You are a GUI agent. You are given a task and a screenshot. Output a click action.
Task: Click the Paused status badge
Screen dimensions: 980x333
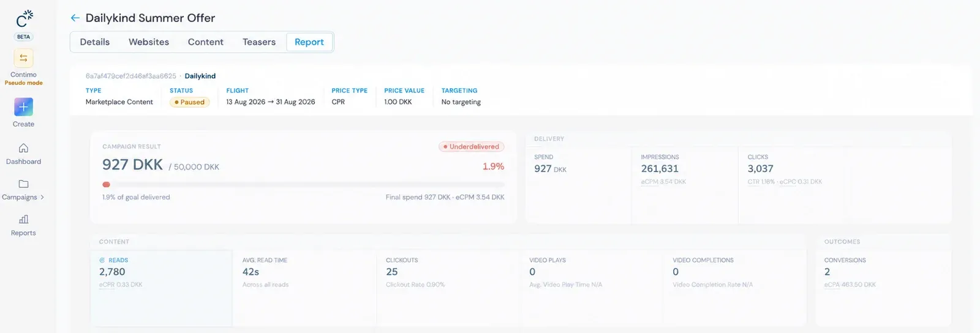coord(190,102)
